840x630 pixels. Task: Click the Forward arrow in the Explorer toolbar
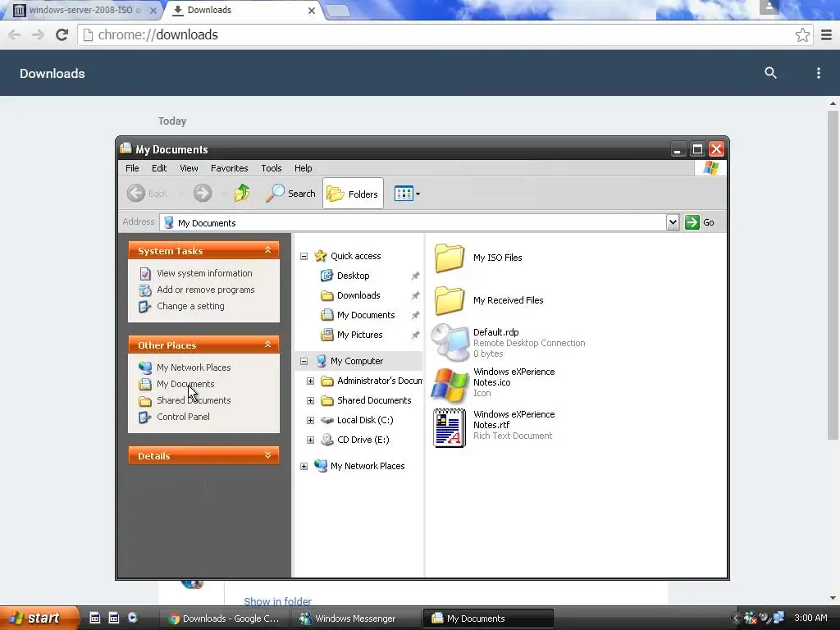click(x=203, y=194)
